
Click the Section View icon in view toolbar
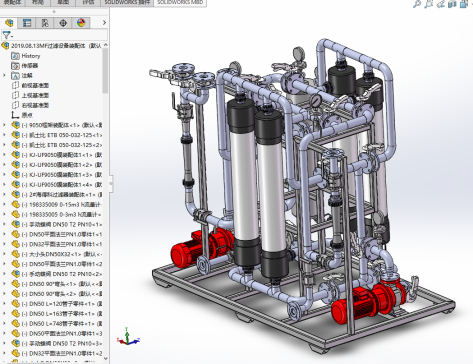[452, 4]
